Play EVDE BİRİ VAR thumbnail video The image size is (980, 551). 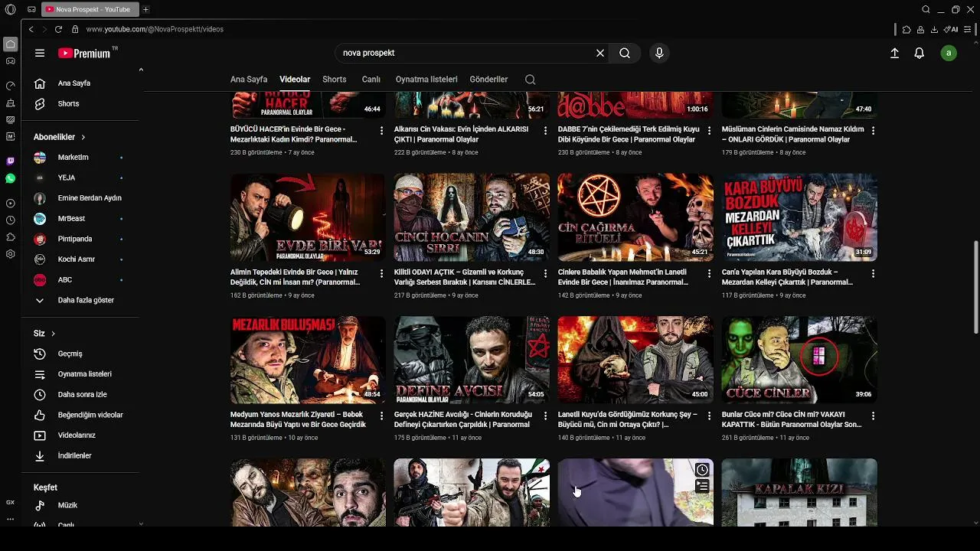308,217
